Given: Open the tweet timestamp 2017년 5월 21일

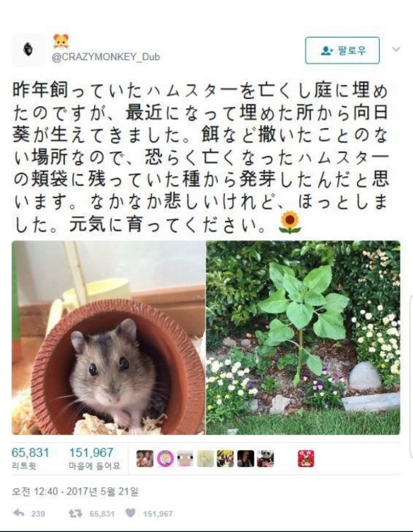Looking at the screenshot, I should pos(75,492).
